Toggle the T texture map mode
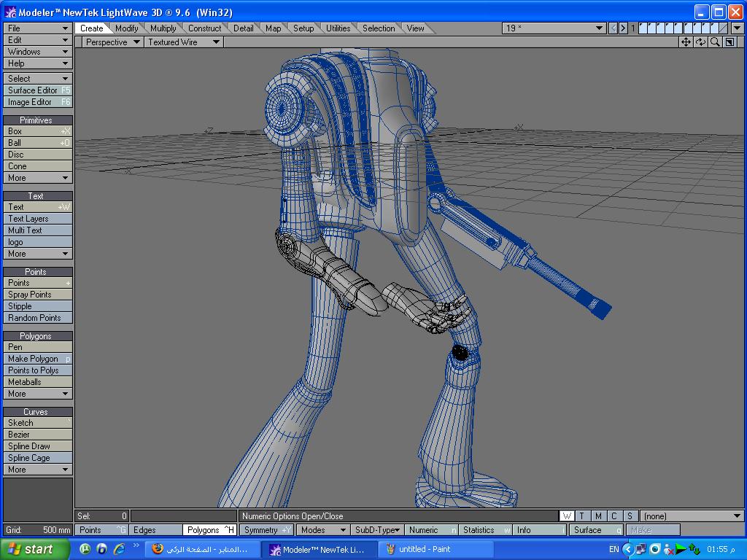 [582, 516]
